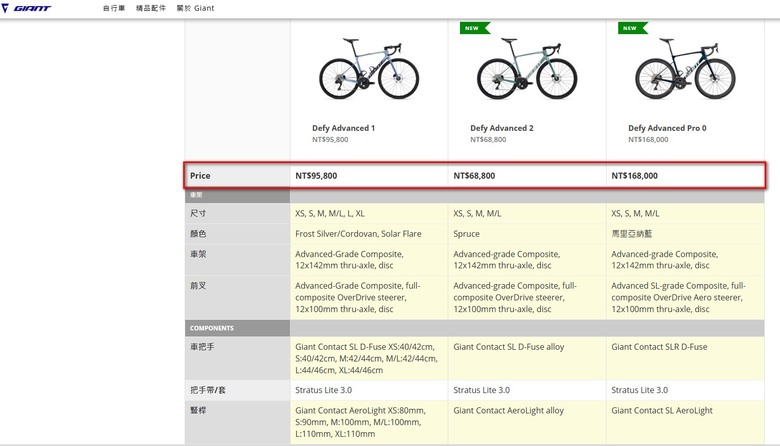Click small NT$168,000 under Defy Advanced Pro 0

coord(648,140)
